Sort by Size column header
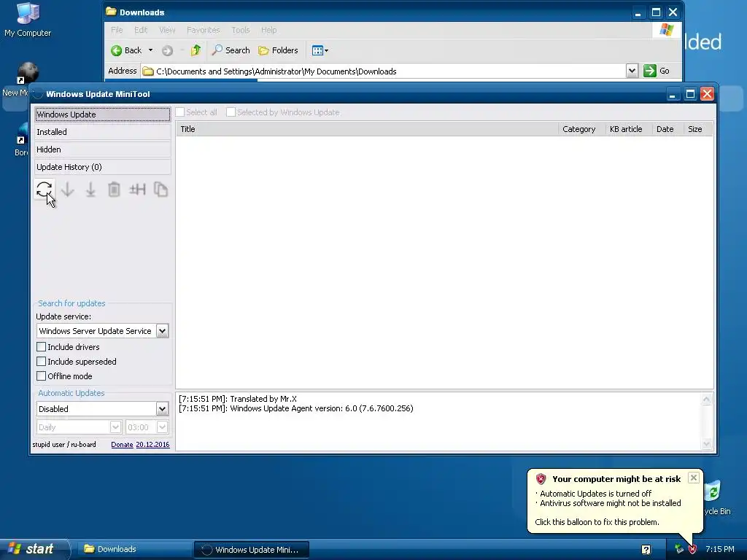 point(698,129)
